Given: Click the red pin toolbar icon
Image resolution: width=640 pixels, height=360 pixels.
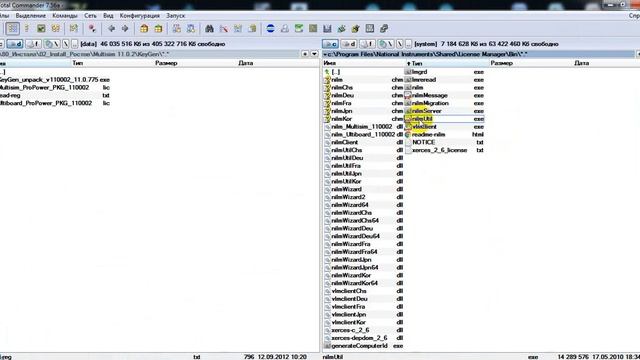Looking at the screenshot, I should pos(92,29).
